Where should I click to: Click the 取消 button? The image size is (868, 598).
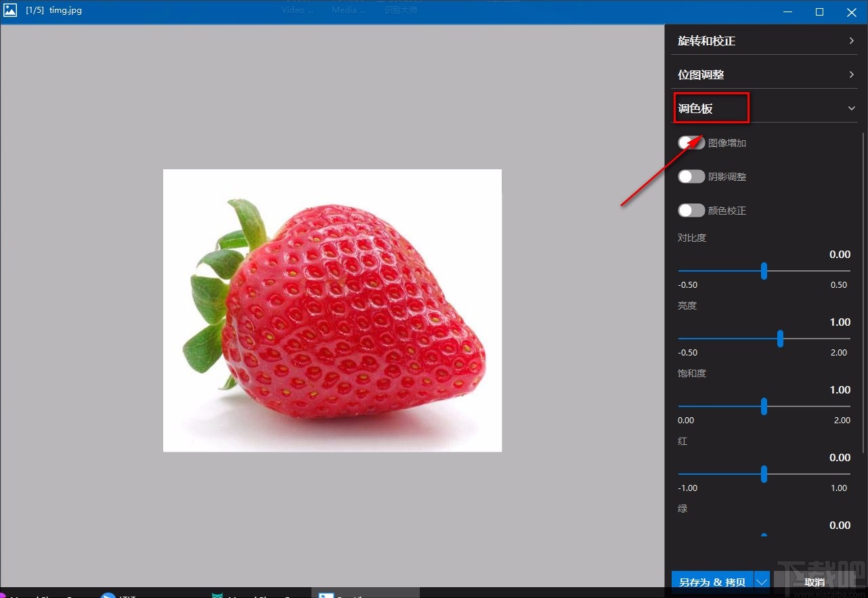click(815, 582)
